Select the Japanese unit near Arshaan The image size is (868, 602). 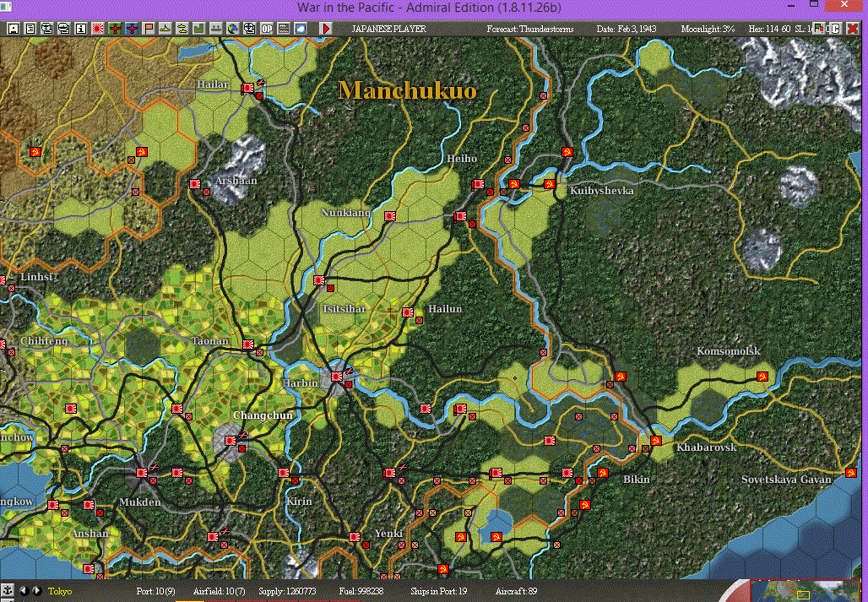(x=195, y=184)
